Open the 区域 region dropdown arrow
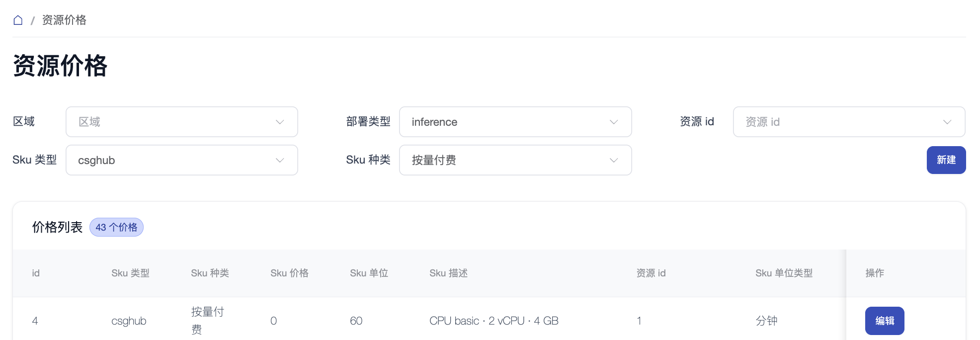The height and width of the screenshot is (340, 980). point(279,122)
